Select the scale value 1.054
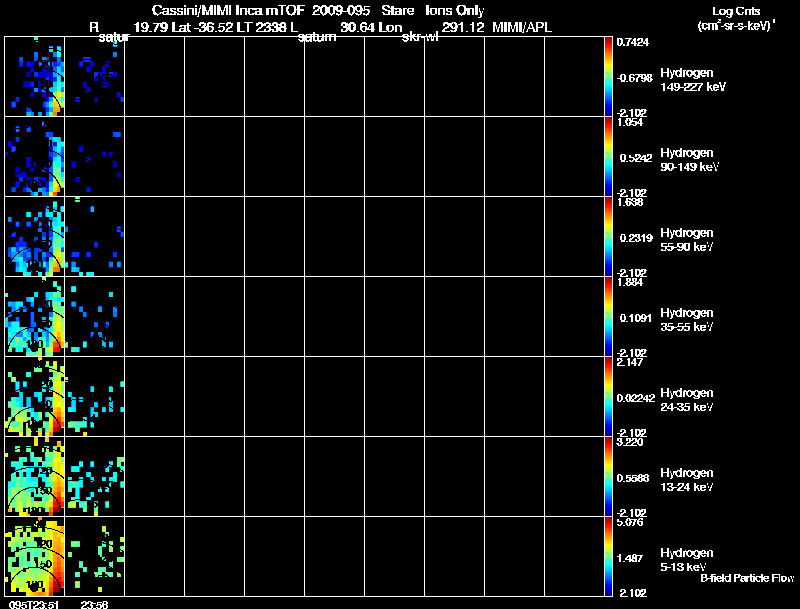Screen dimensions: 800x609 click(630, 122)
